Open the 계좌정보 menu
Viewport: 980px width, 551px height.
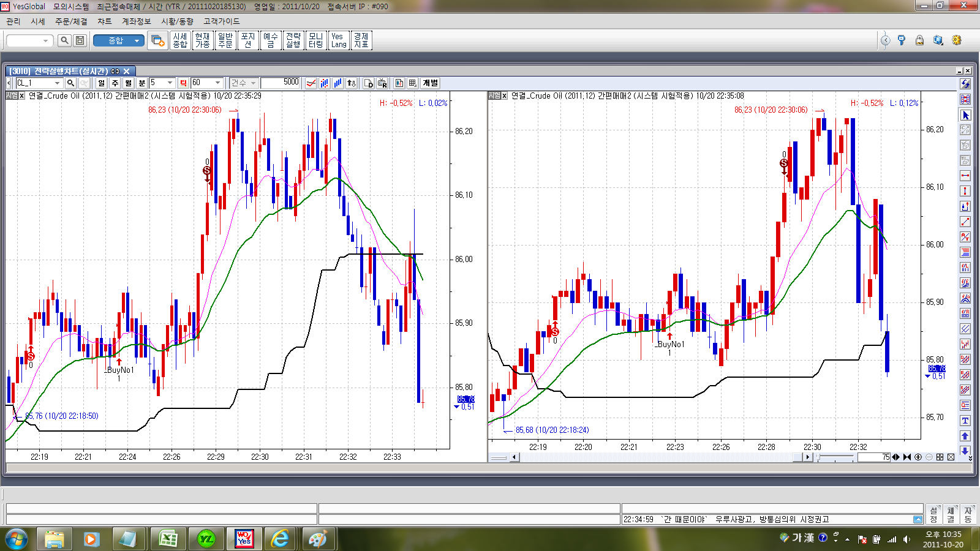136,21
